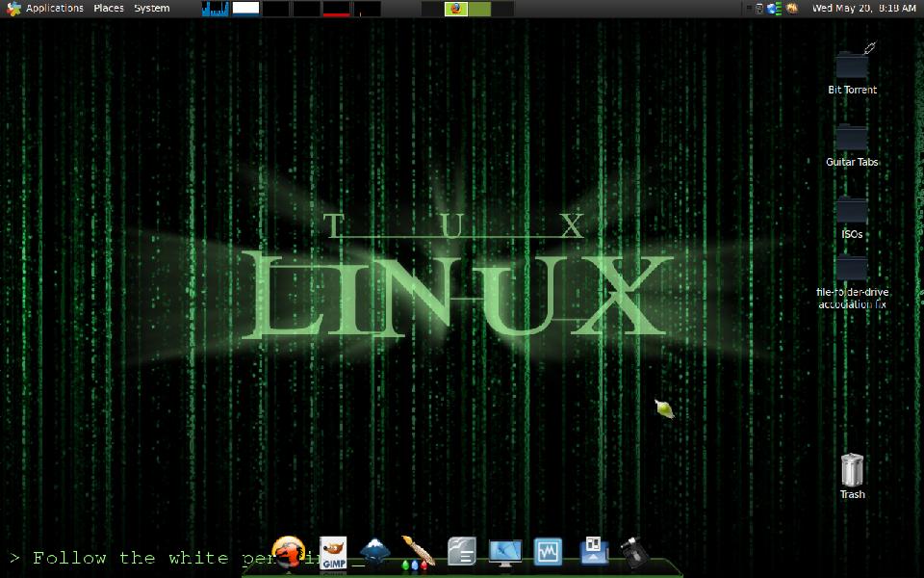Open the Applications menu

55,9
